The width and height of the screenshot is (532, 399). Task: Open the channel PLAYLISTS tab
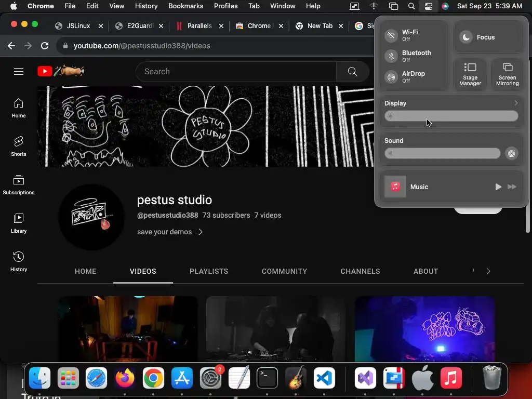tap(209, 271)
